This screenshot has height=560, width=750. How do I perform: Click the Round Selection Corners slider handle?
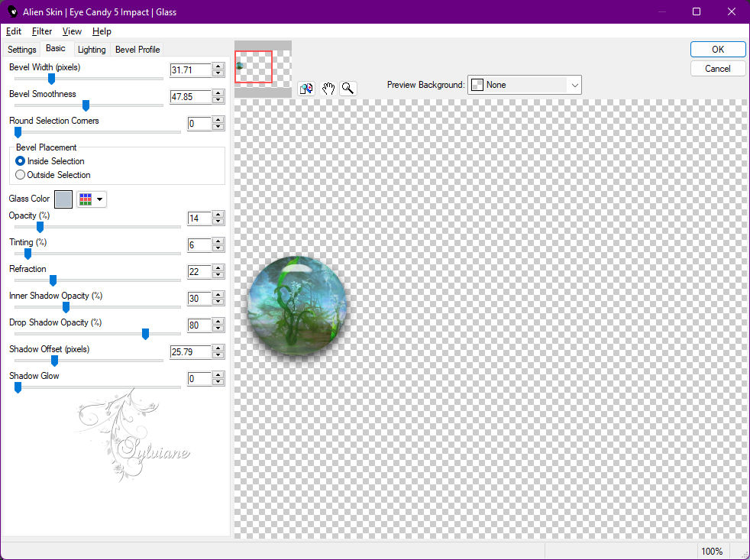pos(18,133)
